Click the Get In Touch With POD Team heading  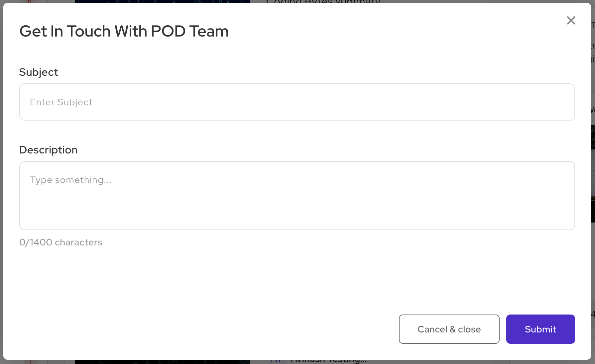[x=124, y=31]
